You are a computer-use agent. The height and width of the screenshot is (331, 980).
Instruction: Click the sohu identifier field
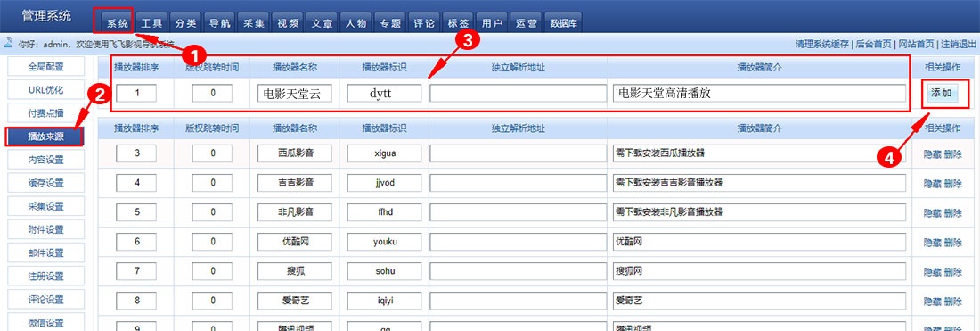click(384, 271)
